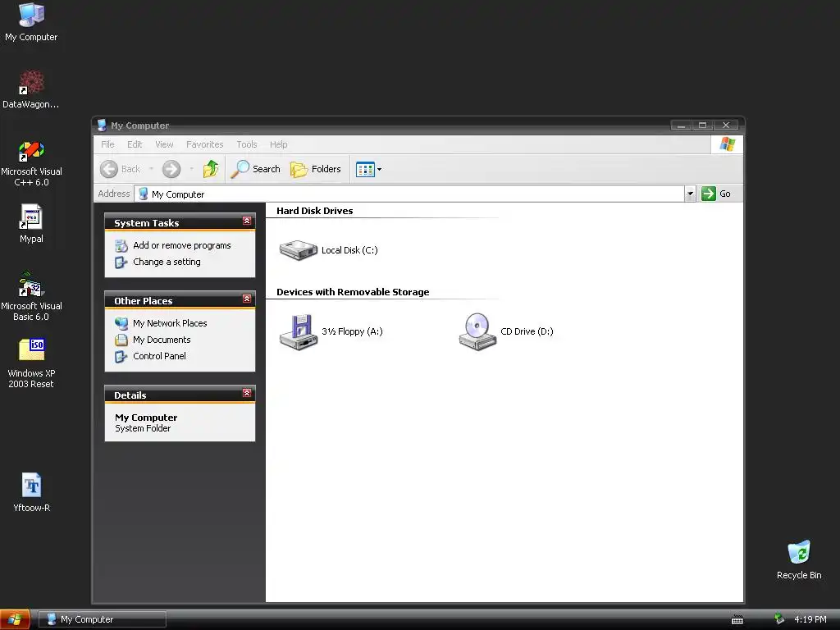The height and width of the screenshot is (630, 840).
Task: Click the Hard Disk Drives group header
Action: [314, 211]
